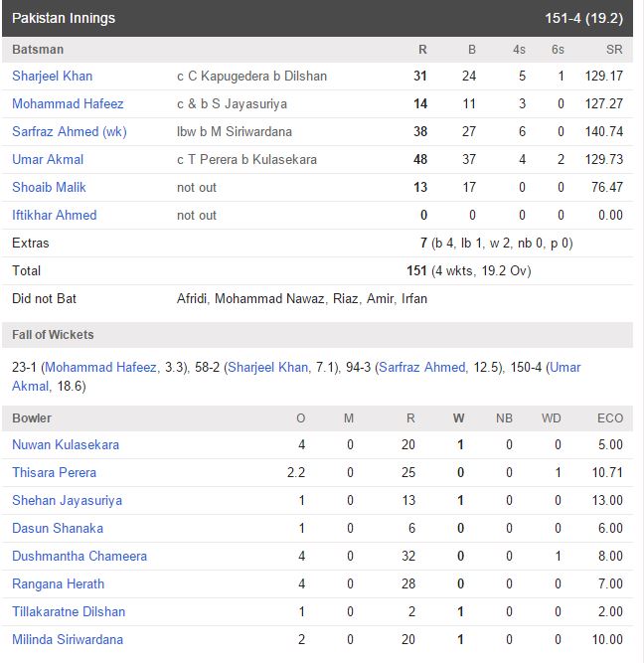The height and width of the screenshot is (663, 644).
Task: Click Thisara Perera bowler name
Action: tap(54, 473)
